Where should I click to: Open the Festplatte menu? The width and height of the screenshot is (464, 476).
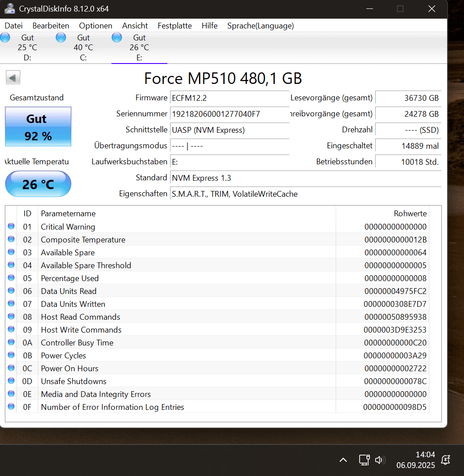(174, 26)
